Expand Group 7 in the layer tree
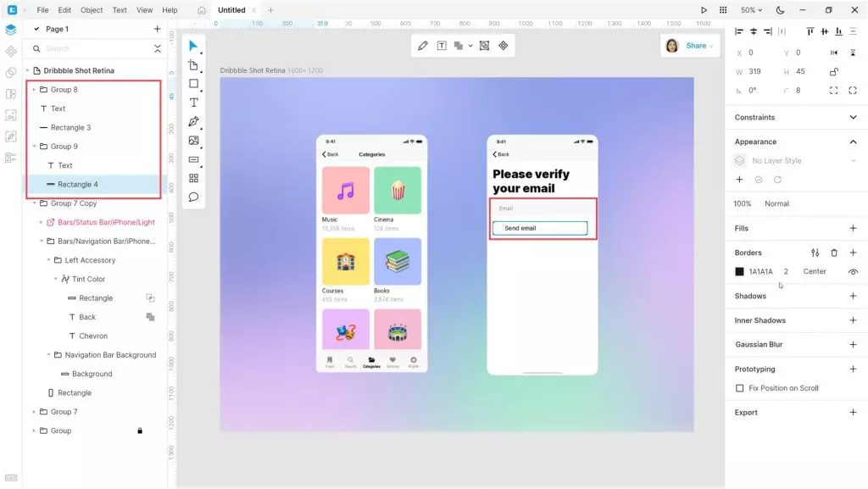 coord(34,412)
